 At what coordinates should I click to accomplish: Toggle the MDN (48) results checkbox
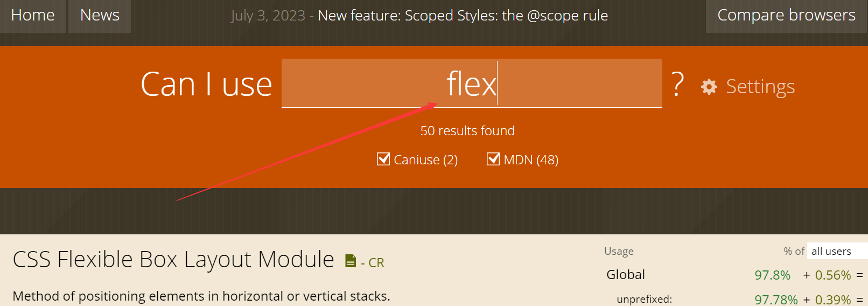(x=493, y=159)
